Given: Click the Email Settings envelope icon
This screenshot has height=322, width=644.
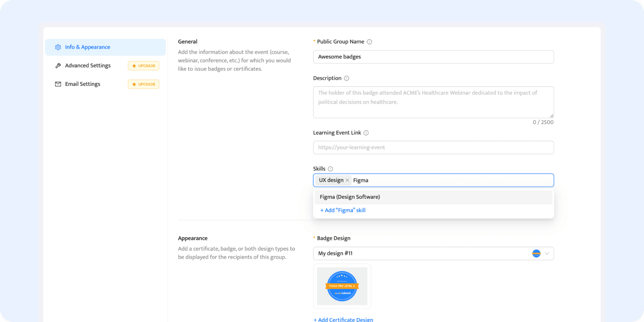Looking at the screenshot, I should [x=58, y=84].
